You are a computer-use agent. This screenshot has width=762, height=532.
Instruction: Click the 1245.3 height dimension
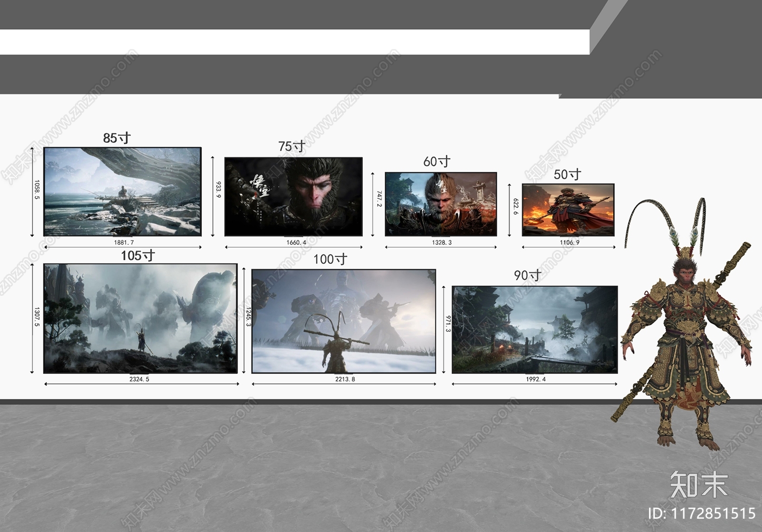(248, 316)
